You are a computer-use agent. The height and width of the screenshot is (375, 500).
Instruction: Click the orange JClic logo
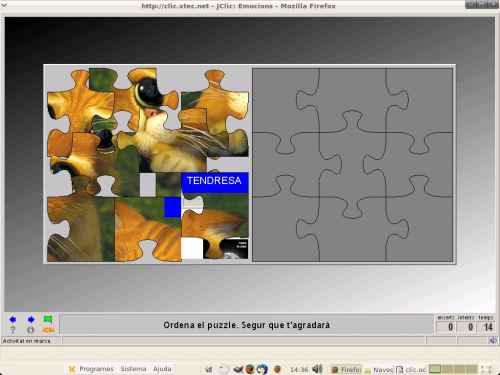click(x=48, y=330)
